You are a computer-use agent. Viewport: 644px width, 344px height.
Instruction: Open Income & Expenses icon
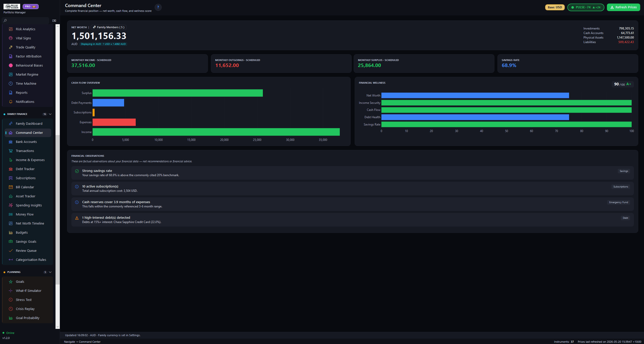(11, 160)
